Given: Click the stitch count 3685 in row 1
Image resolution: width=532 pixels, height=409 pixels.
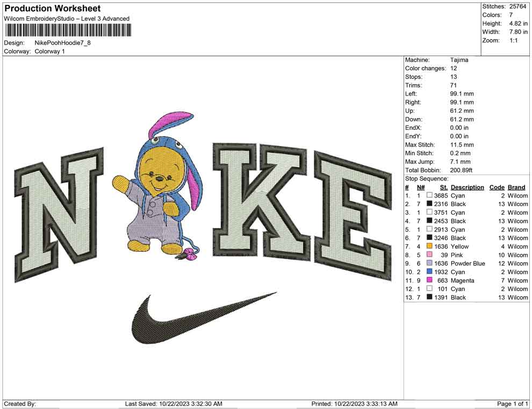Looking at the screenshot, I should [441, 195].
